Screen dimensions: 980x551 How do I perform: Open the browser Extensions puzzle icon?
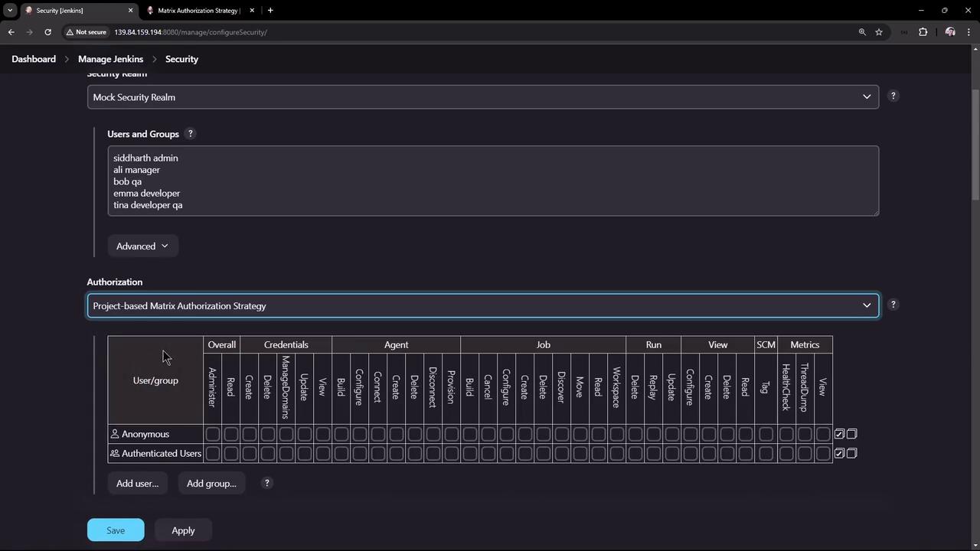click(x=923, y=32)
